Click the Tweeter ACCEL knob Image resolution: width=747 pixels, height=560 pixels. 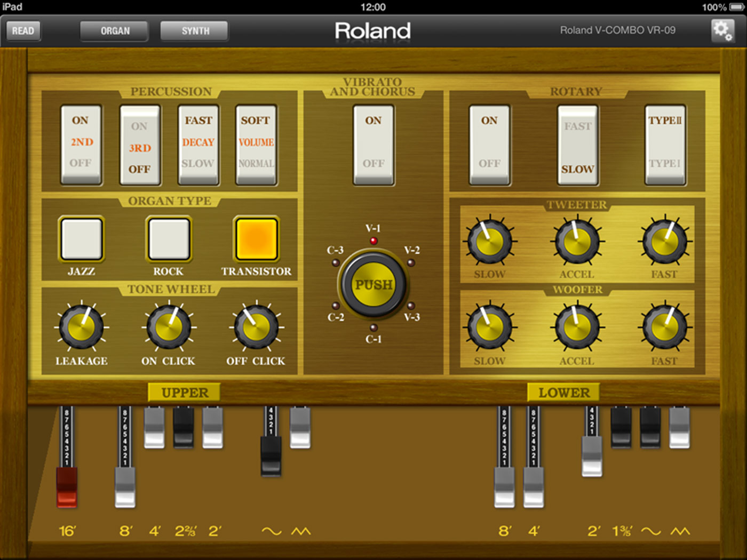(577, 242)
